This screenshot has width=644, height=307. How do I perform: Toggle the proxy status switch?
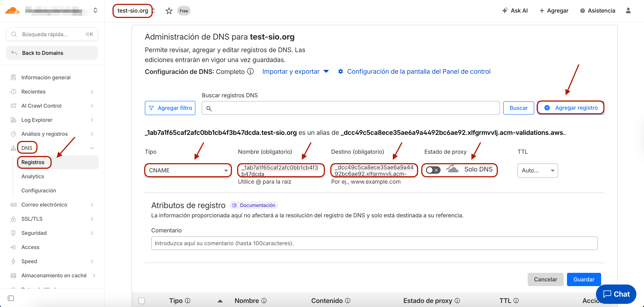coord(433,170)
